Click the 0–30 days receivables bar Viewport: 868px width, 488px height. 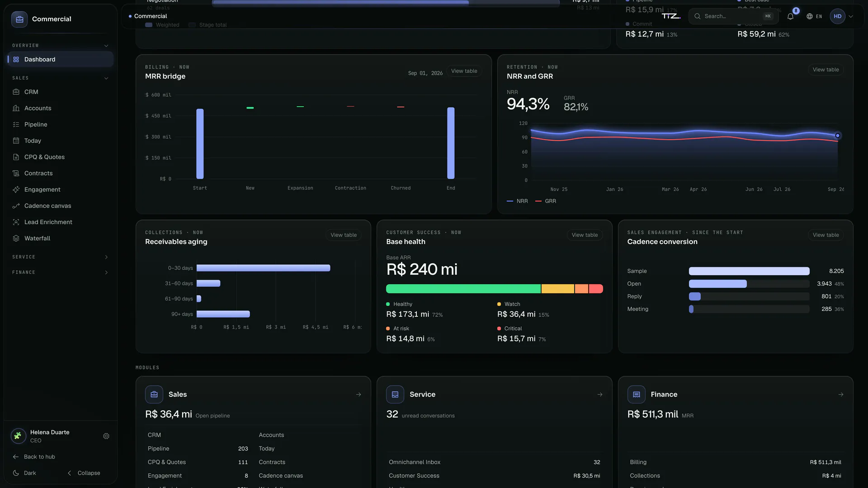click(263, 268)
